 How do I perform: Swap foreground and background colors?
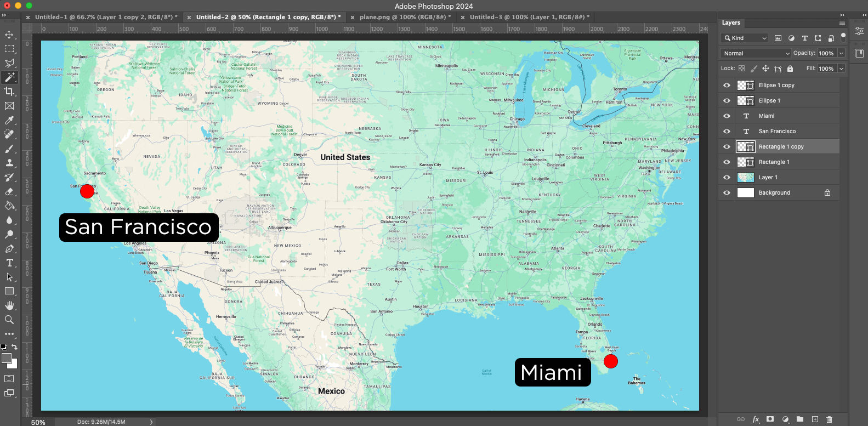click(x=15, y=347)
